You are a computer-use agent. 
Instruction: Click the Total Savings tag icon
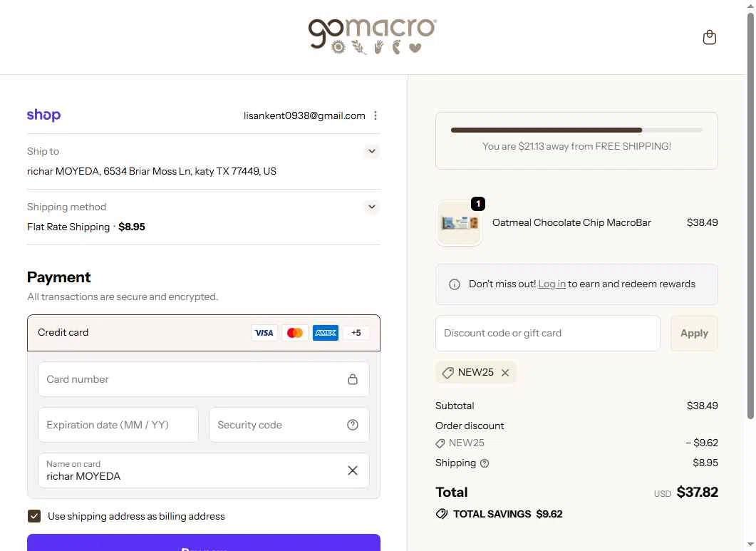click(x=442, y=514)
